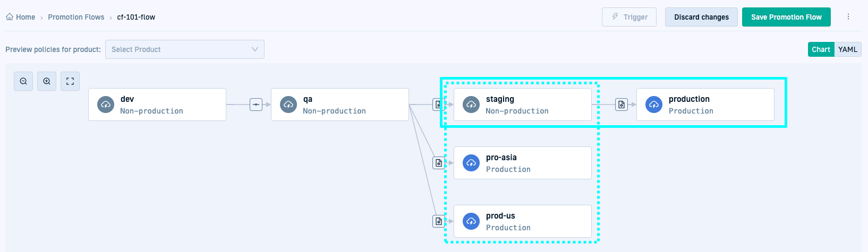
Task: Click the connector icon between dev and qa
Action: pyautogui.click(x=256, y=105)
